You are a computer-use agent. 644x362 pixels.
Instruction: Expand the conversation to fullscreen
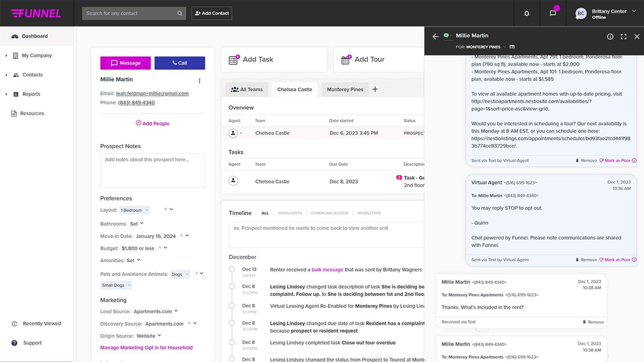click(623, 37)
